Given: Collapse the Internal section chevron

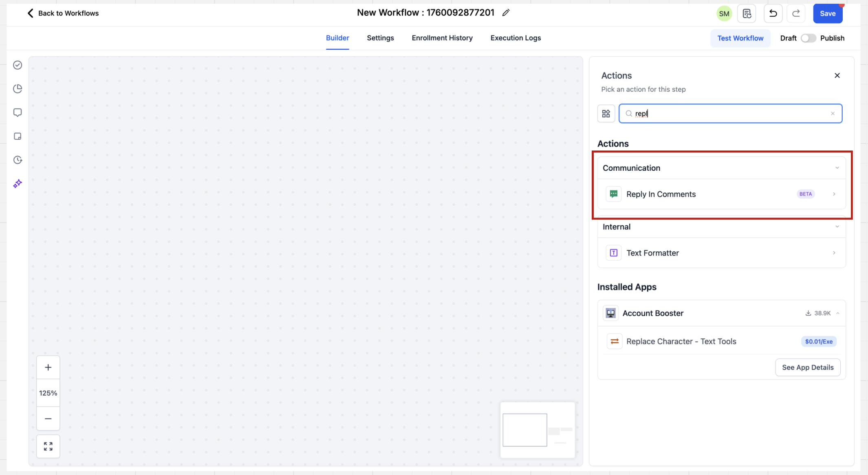Looking at the screenshot, I should [837, 227].
